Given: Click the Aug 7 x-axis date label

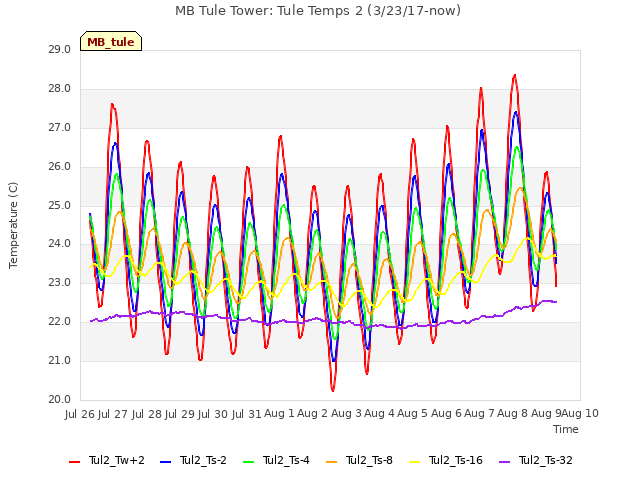Looking at the screenshot, I should [x=480, y=414].
